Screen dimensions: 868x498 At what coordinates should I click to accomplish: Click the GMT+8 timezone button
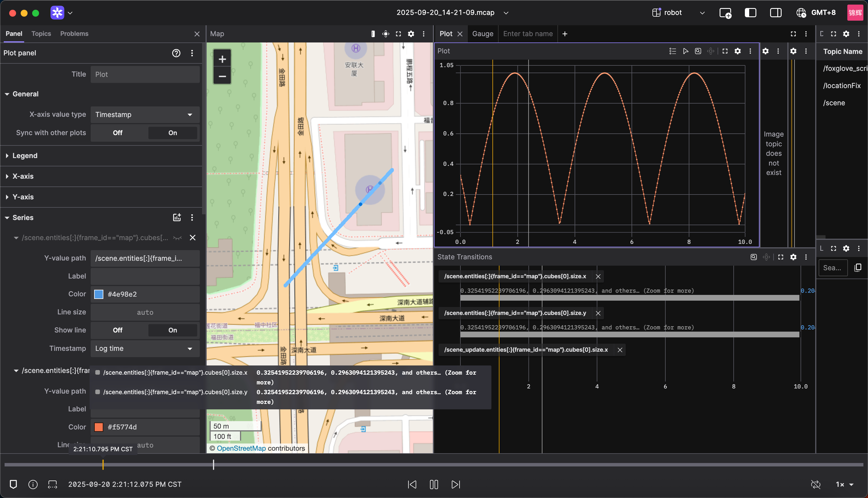click(x=816, y=13)
